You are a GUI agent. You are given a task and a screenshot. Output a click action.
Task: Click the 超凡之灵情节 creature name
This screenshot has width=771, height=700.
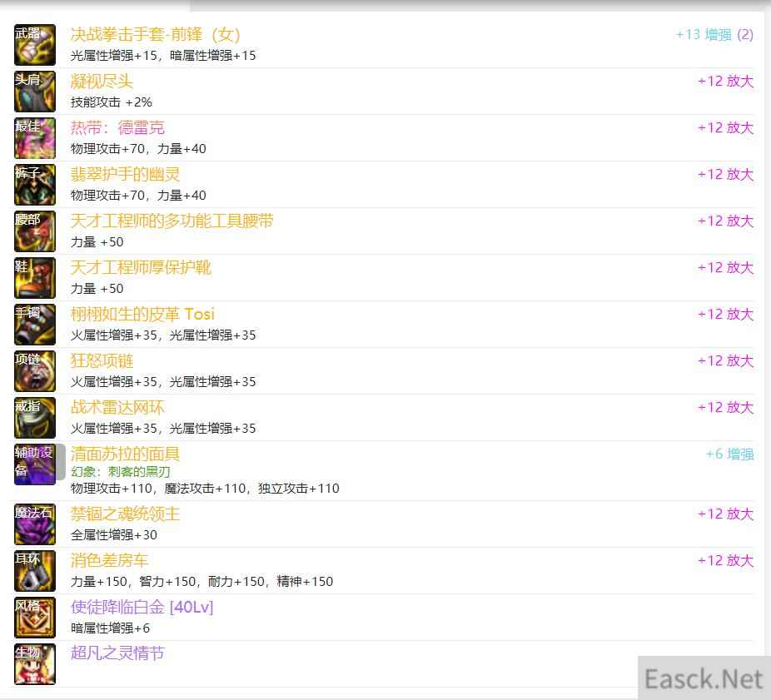coord(117,653)
